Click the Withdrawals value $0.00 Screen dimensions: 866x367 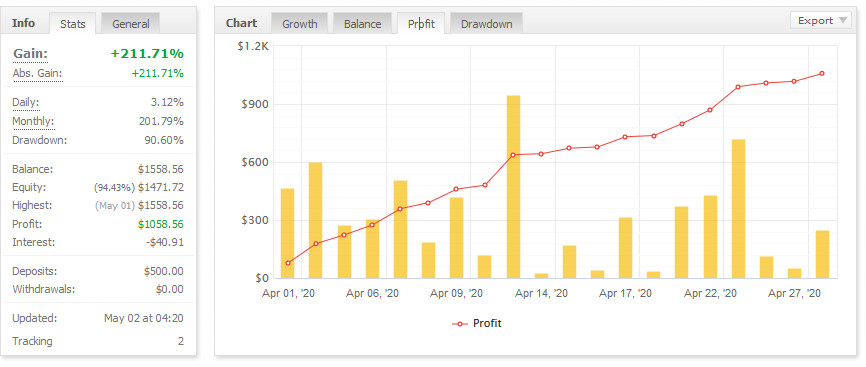pyautogui.click(x=171, y=289)
